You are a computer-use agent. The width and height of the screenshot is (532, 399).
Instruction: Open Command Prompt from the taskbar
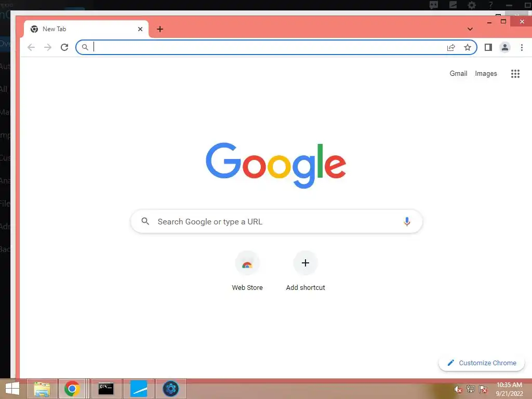click(x=106, y=389)
